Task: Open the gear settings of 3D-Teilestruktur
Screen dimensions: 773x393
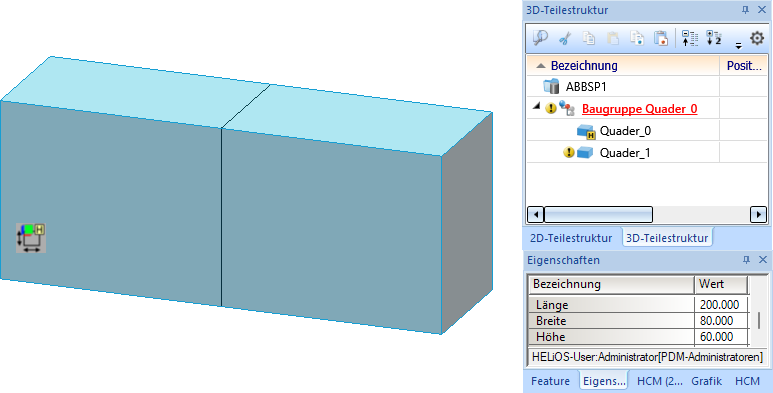Action: [x=757, y=38]
